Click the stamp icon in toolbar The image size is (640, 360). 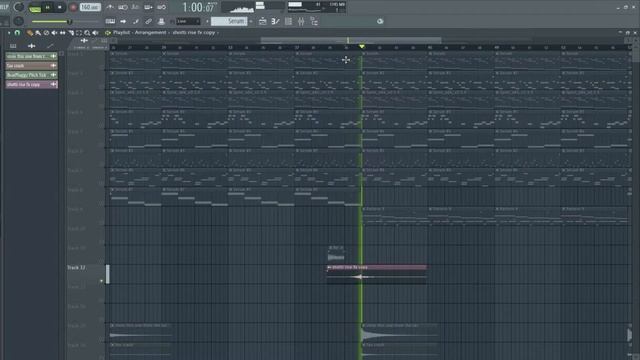point(161,21)
